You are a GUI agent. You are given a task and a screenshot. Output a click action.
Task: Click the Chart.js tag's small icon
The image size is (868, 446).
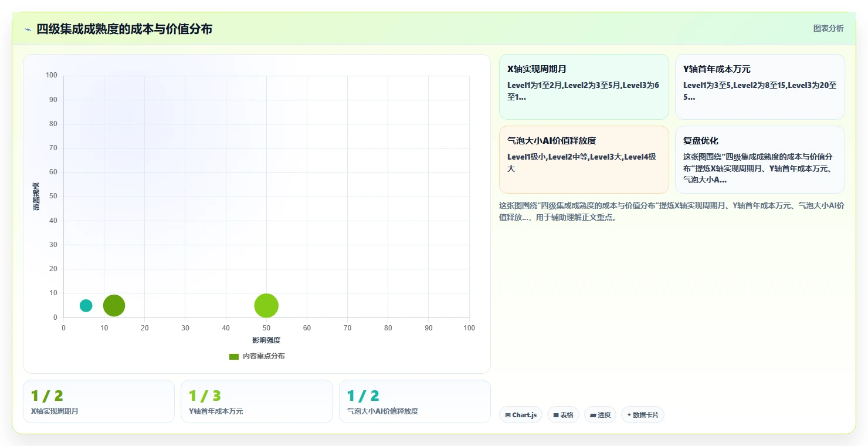coord(508,415)
